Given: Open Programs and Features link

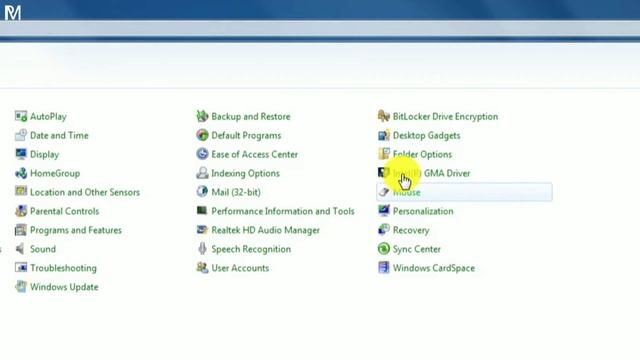Looking at the screenshot, I should [x=76, y=230].
